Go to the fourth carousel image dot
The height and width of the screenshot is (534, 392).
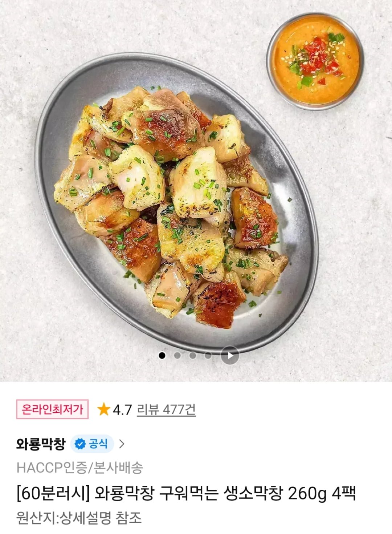pyautogui.click(x=208, y=355)
